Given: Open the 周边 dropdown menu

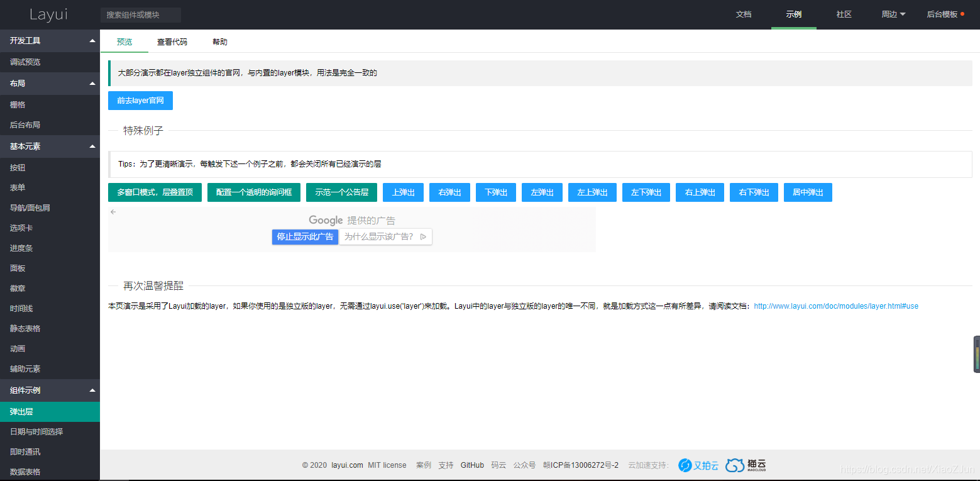Looking at the screenshot, I should pos(893,14).
